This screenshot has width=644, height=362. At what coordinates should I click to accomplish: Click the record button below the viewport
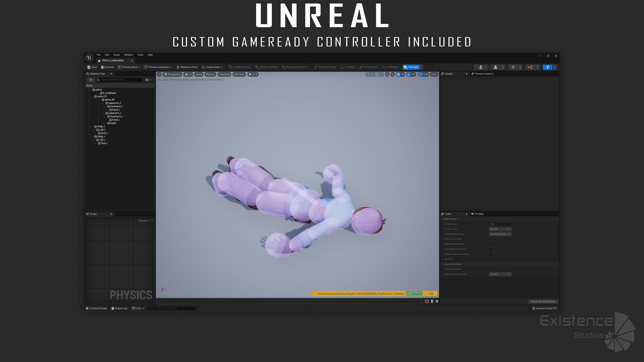[x=427, y=301]
